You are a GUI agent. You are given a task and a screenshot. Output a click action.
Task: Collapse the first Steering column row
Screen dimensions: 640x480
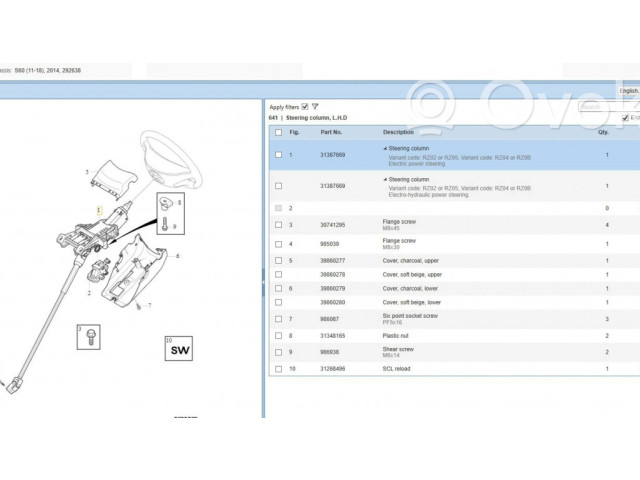[x=385, y=148]
